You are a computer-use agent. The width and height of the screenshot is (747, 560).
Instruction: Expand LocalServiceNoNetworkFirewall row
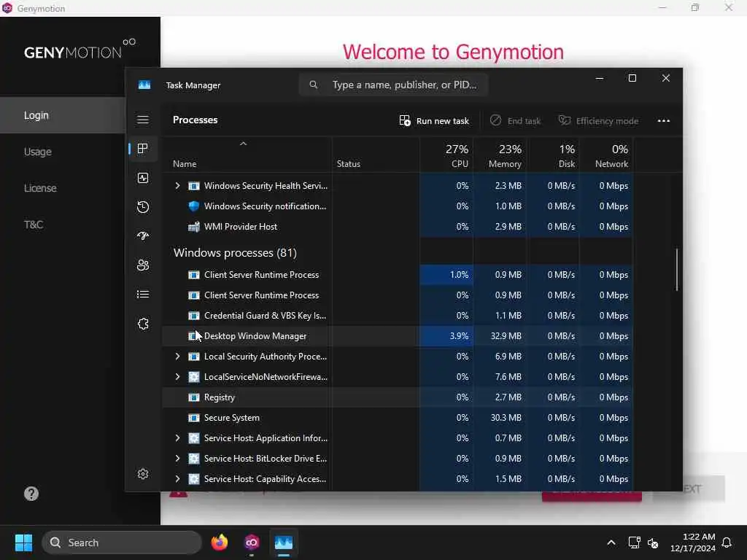click(x=177, y=377)
